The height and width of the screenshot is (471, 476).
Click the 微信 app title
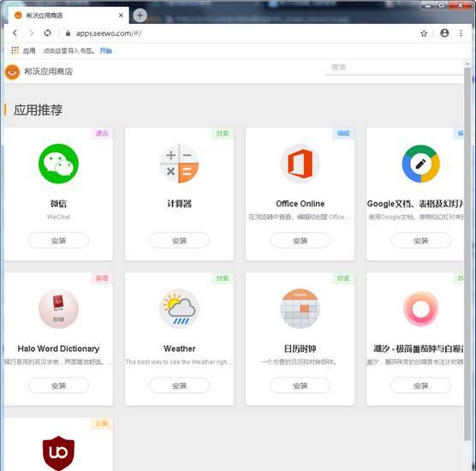coord(58,204)
